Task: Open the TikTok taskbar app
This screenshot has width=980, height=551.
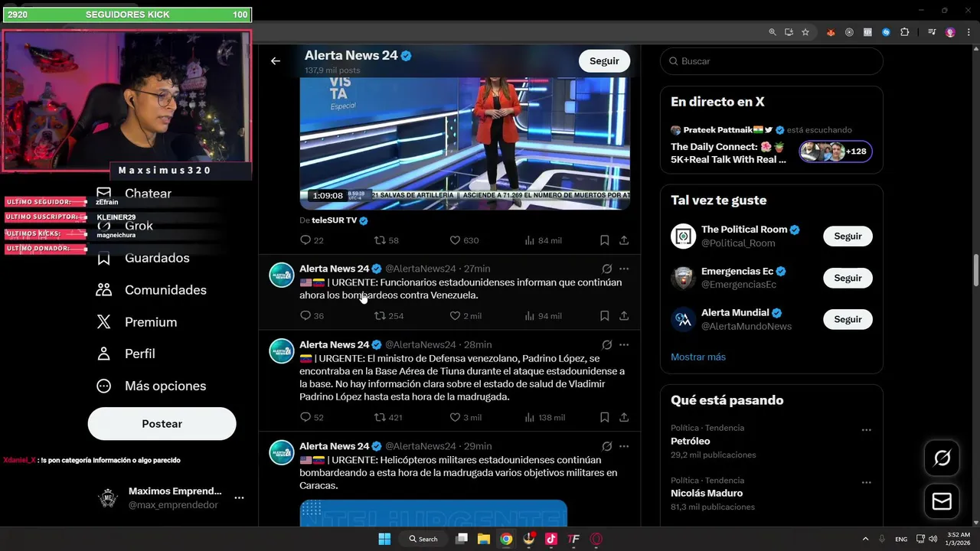Action: [x=550, y=539]
